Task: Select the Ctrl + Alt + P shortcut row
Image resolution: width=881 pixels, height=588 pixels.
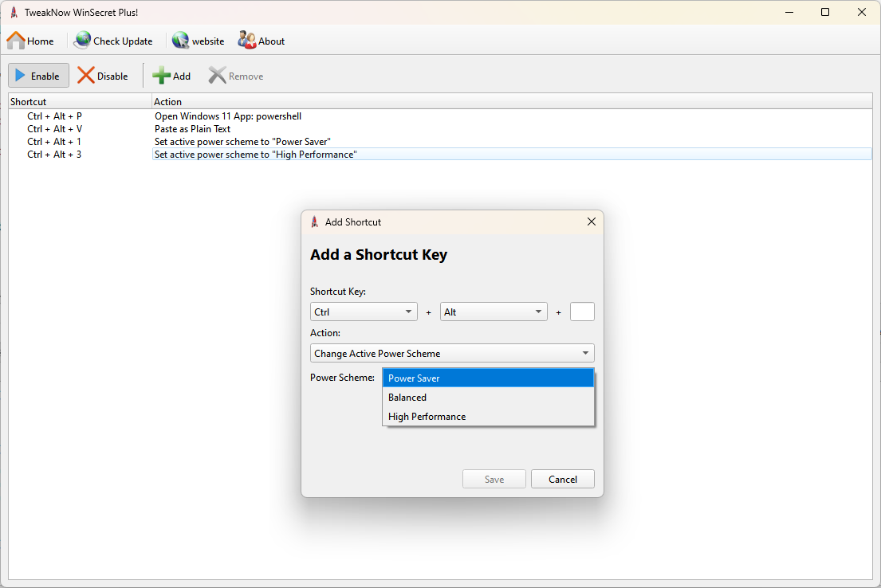Action: click(x=54, y=116)
